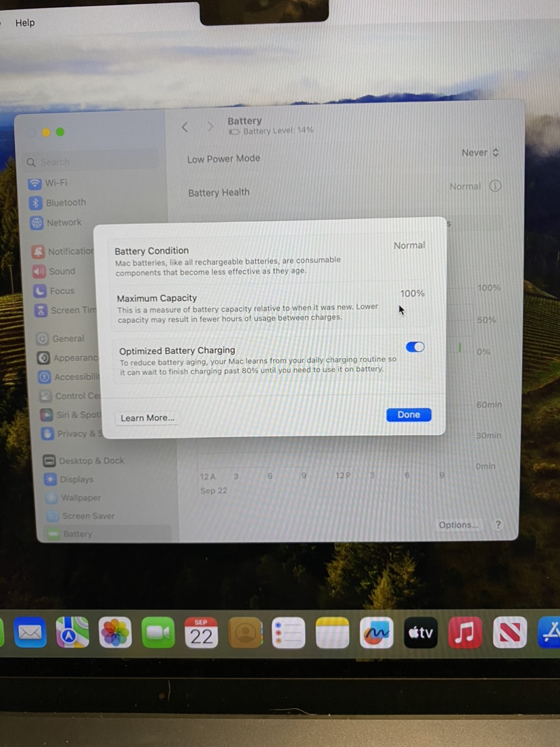Viewport: 560px width, 747px height.
Task: Open Accessibility settings in sidebar
Action: (69, 377)
